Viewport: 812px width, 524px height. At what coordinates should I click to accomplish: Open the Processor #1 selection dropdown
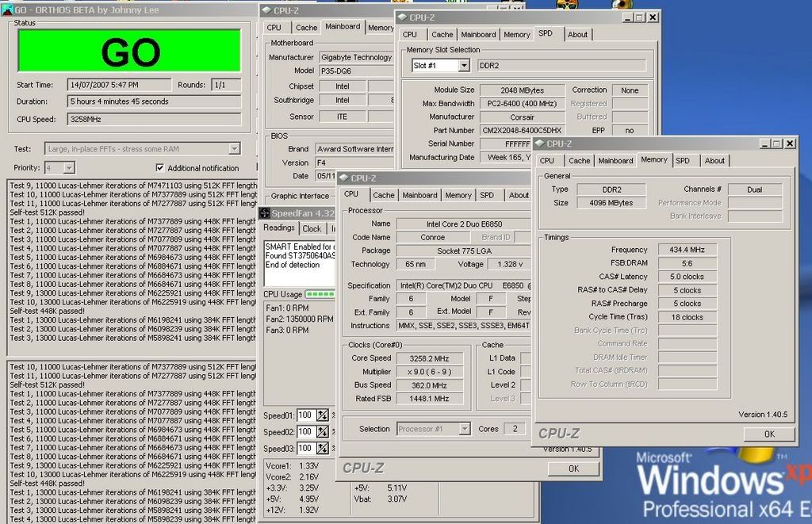(x=465, y=429)
